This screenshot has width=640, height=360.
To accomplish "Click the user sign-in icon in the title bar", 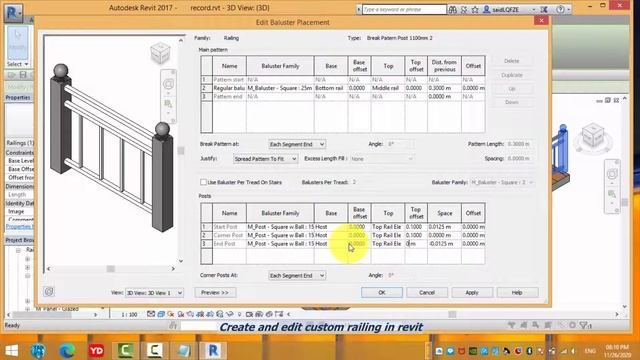I will (x=486, y=9).
